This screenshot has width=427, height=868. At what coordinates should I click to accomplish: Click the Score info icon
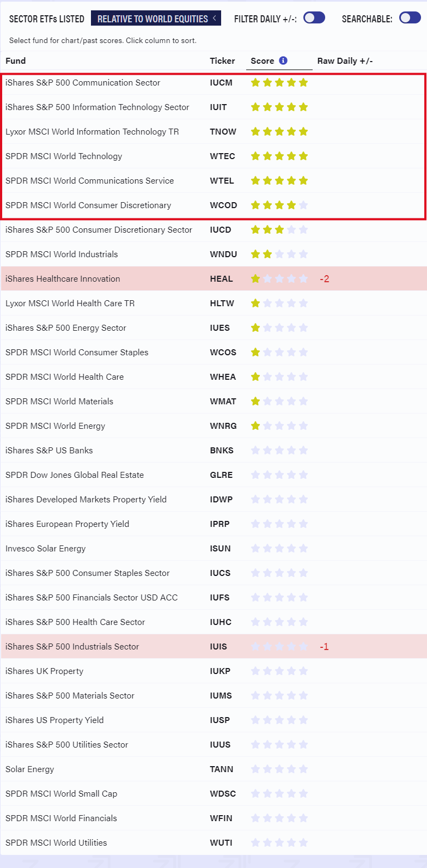coord(283,60)
